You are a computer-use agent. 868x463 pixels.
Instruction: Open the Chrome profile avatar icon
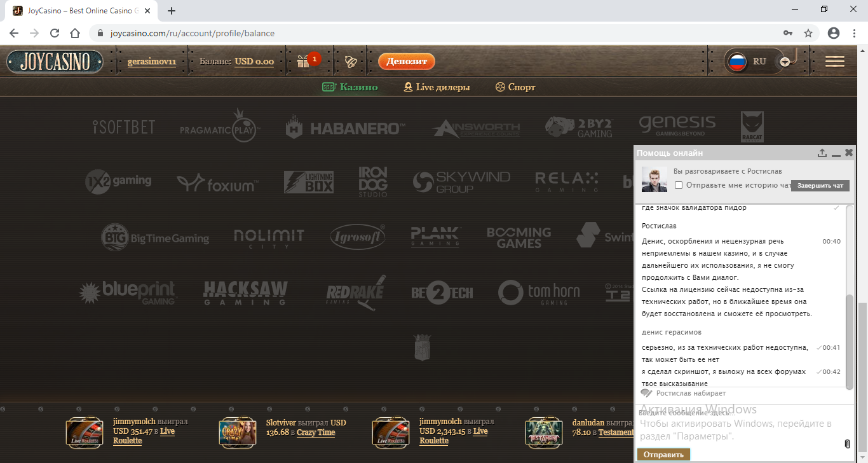tap(834, 33)
